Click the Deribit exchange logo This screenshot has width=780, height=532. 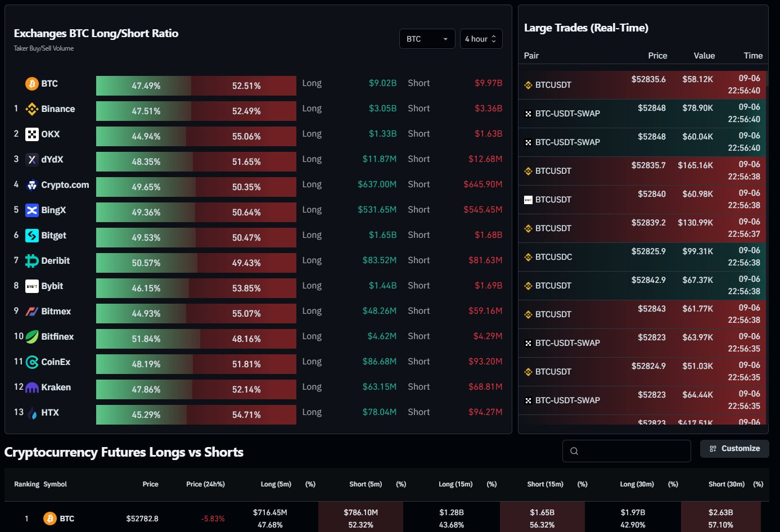(32, 261)
